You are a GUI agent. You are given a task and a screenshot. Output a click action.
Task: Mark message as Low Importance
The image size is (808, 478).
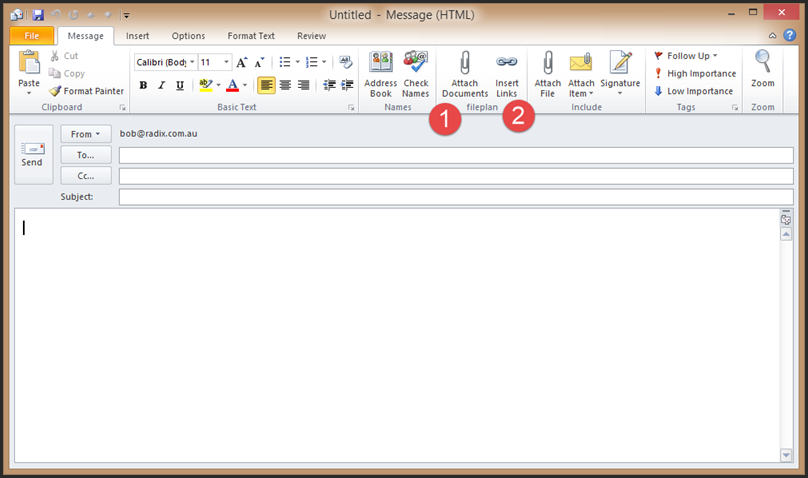pyautogui.click(x=693, y=91)
